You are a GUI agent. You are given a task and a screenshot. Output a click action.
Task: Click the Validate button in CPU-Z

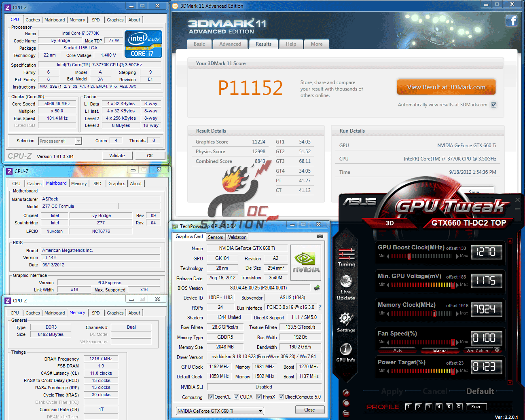pyautogui.click(x=117, y=156)
